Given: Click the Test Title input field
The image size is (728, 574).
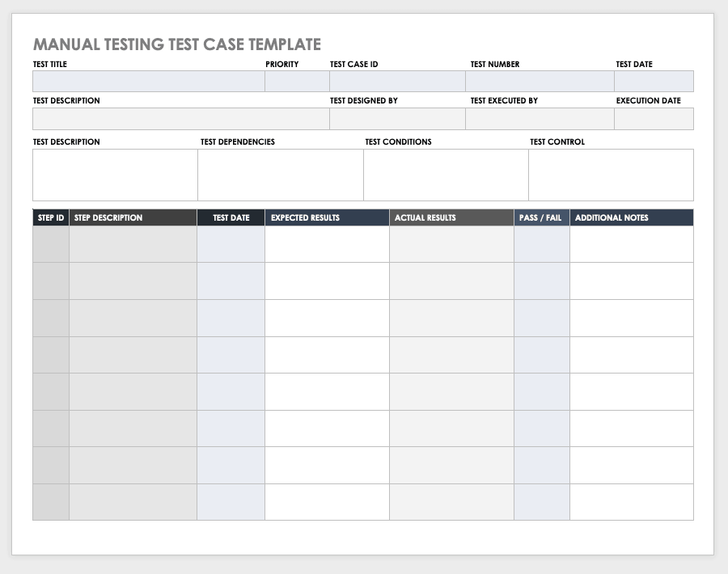Looking at the screenshot, I should 149,82.
